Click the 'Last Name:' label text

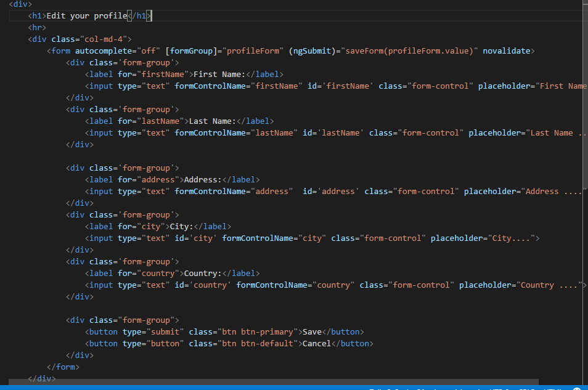pyautogui.click(x=212, y=121)
